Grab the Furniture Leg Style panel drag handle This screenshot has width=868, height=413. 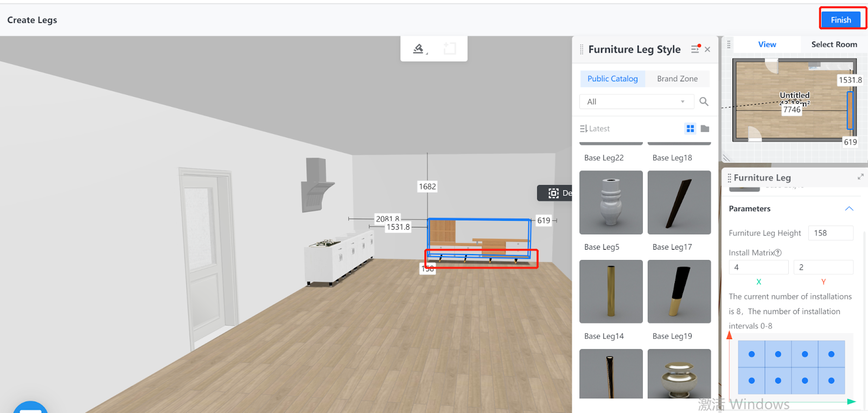pyautogui.click(x=582, y=49)
